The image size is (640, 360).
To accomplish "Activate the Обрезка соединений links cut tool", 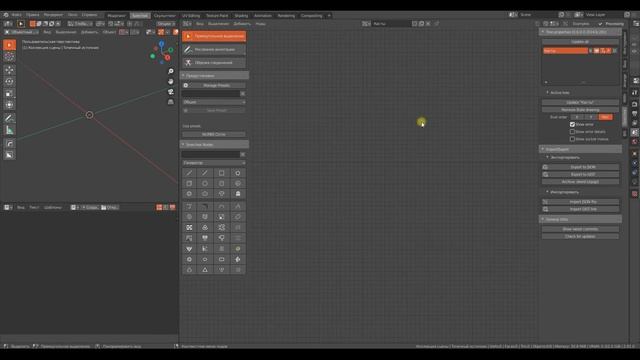I will point(214,63).
